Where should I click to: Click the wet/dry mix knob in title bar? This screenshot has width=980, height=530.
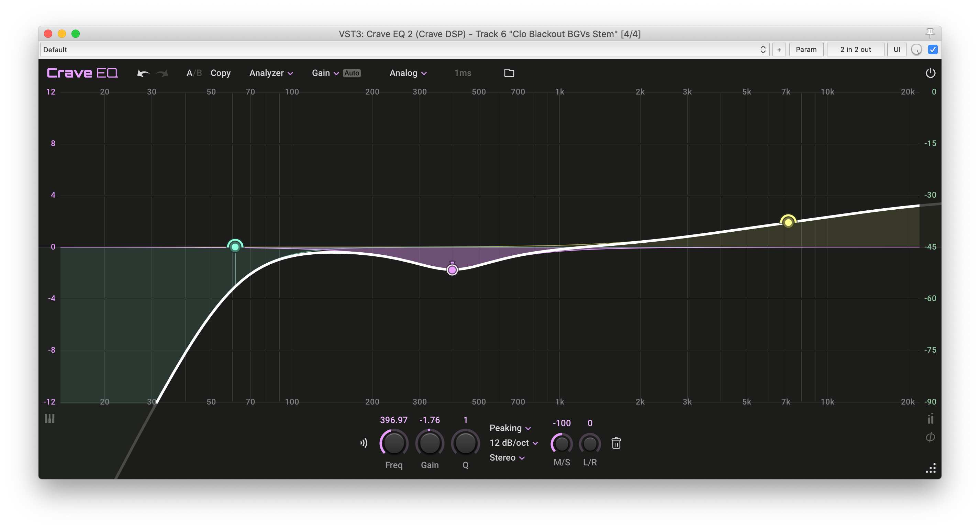click(x=916, y=49)
